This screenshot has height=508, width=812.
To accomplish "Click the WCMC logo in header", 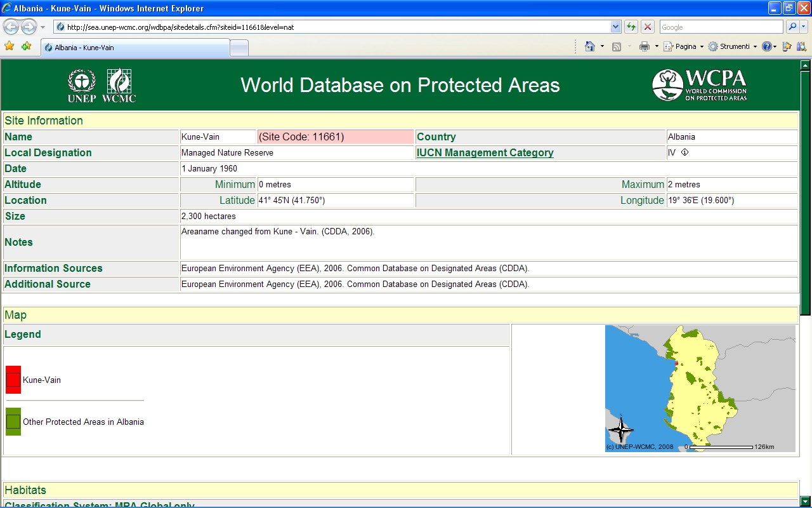I will [119, 86].
